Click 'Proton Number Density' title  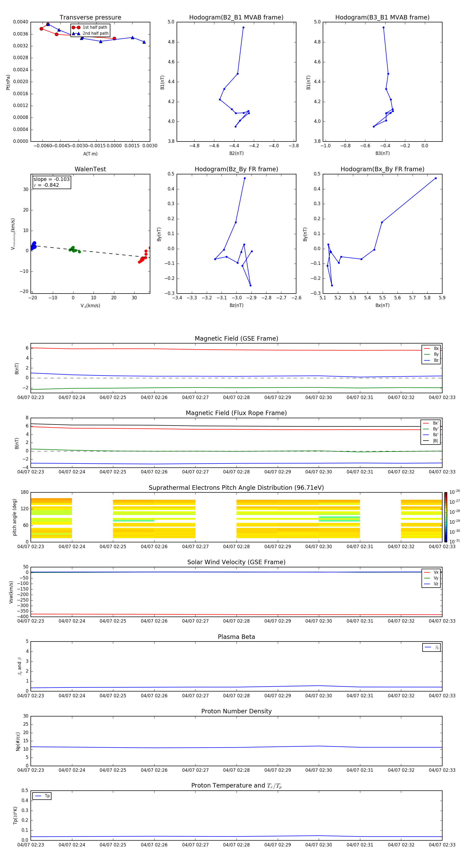click(x=236, y=711)
